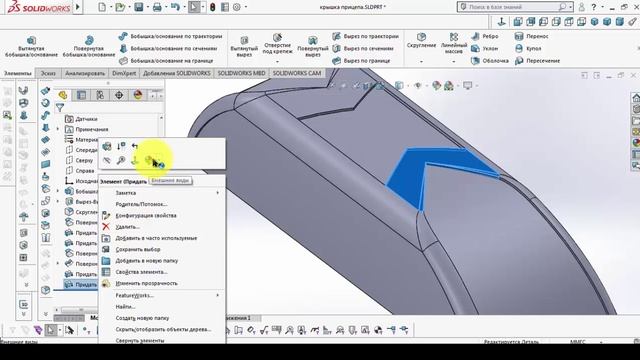This screenshot has height=360, width=640.
Task: Click the Купол dome tool
Action: point(528,49)
